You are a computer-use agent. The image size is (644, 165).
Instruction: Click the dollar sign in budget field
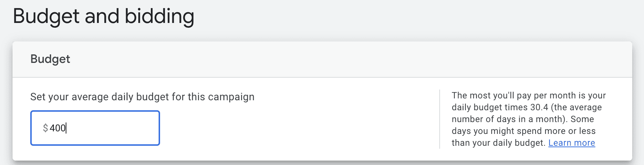click(45, 128)
